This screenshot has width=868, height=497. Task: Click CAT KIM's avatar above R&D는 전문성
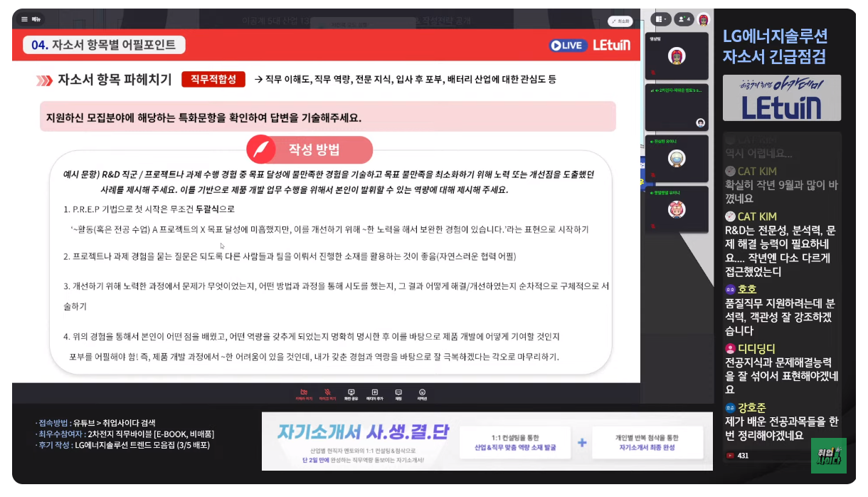pyautogui.click(x=729, y=216)
